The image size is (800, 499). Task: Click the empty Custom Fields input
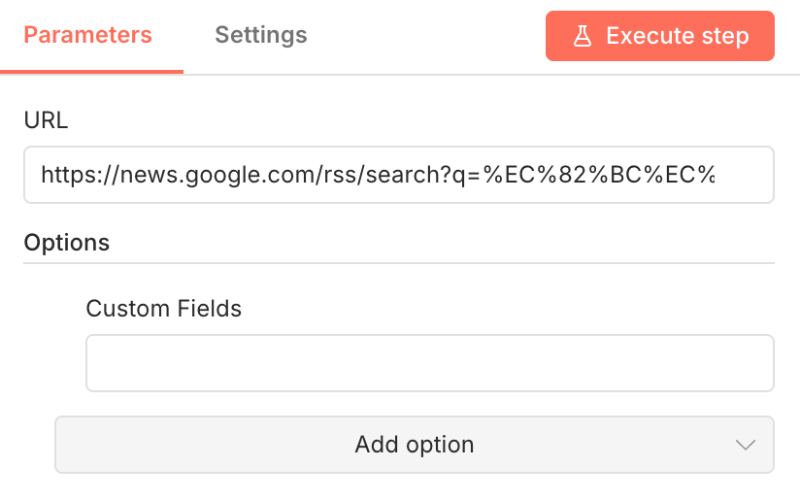tap(429, 363)
